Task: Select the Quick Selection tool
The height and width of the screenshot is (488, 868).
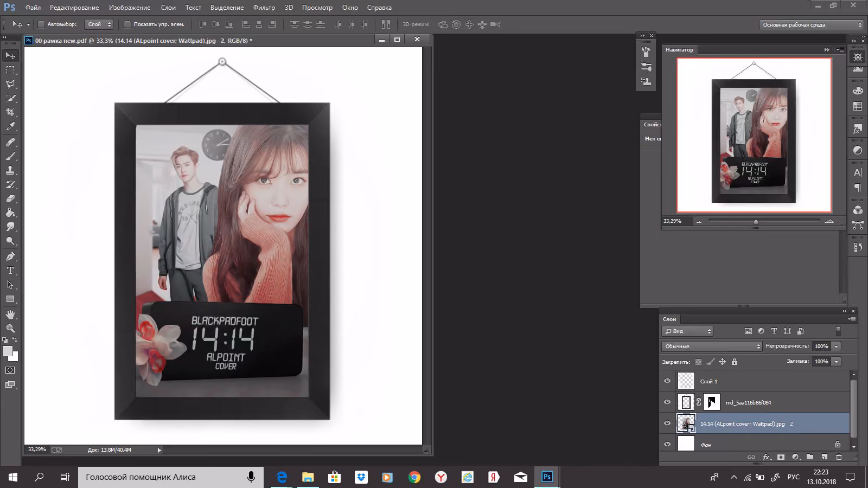Action: [10, 98]
